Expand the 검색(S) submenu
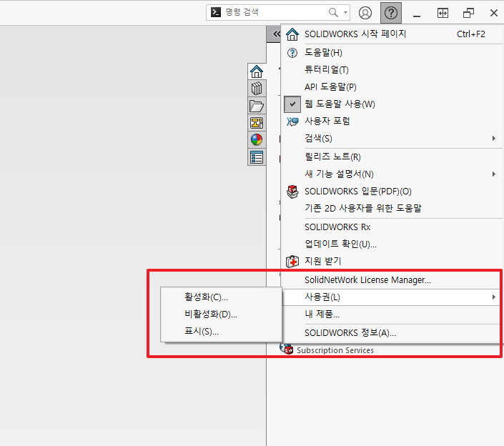504x446 pixels. point(392,139)
